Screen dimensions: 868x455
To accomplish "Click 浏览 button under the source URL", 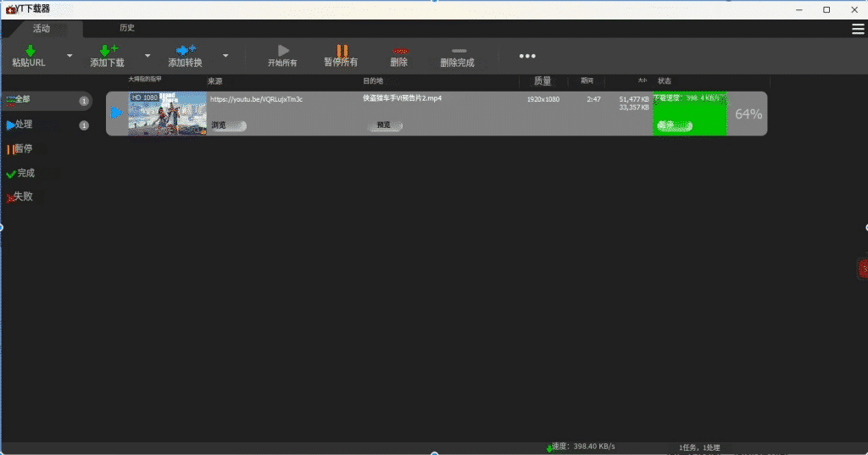I will [227, 125].
